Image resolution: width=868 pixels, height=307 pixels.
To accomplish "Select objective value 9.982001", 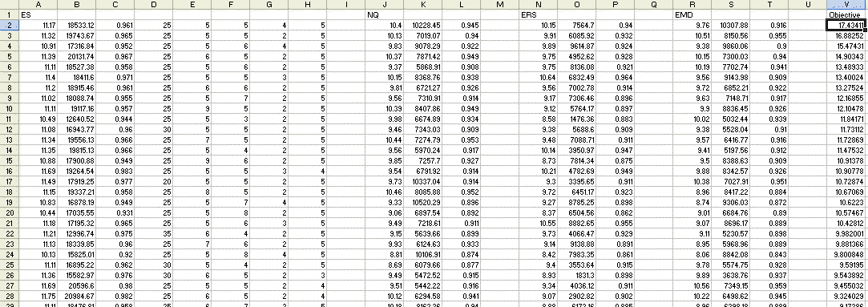I will point(846,233).
